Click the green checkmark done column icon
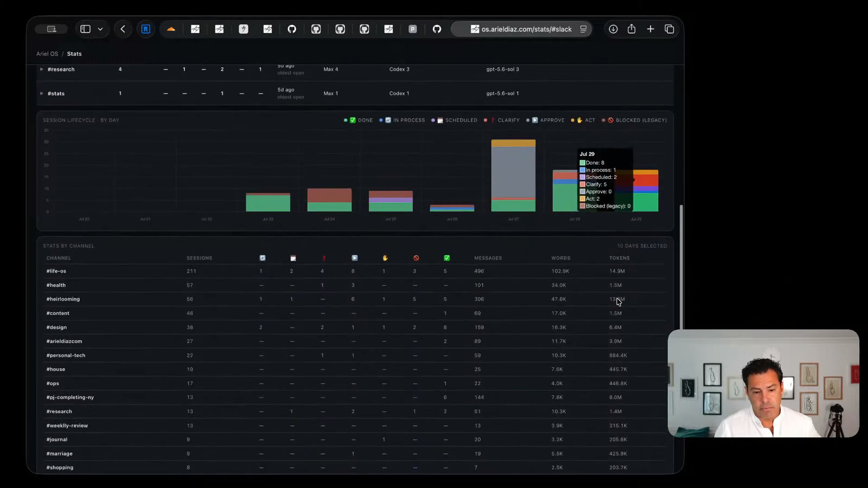This screenshot has width=868, height=488. click(x=446, y=258)
